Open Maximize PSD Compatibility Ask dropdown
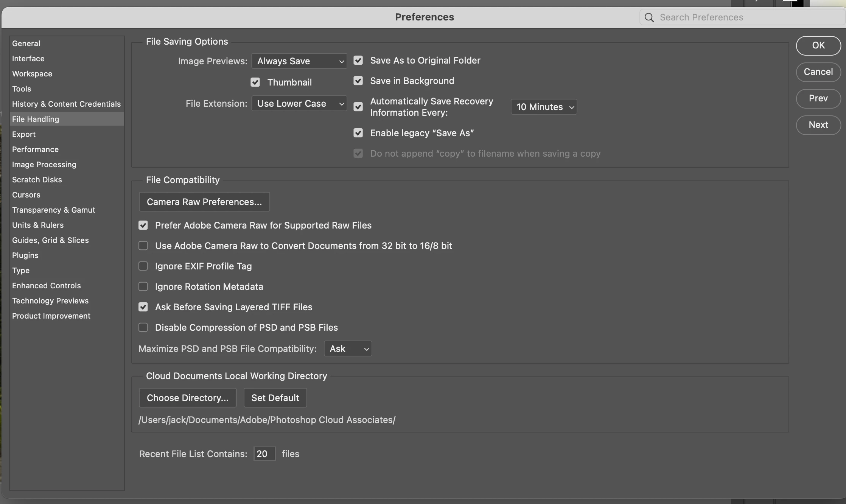Screen dimensions: 846x504 pos(348,349)
